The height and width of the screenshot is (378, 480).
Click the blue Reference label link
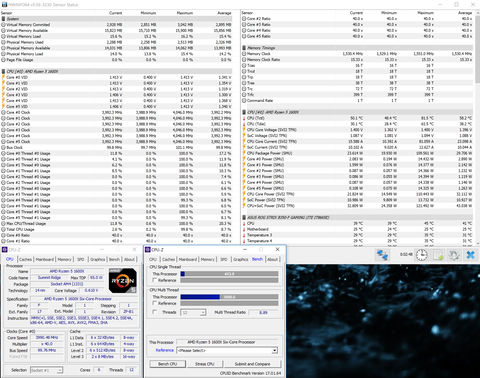[x=165, y=350]
